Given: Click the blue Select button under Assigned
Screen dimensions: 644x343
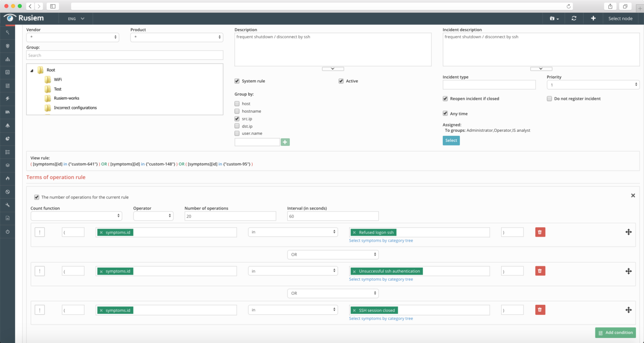Looking at the screenshot, I should pos(451,141).
